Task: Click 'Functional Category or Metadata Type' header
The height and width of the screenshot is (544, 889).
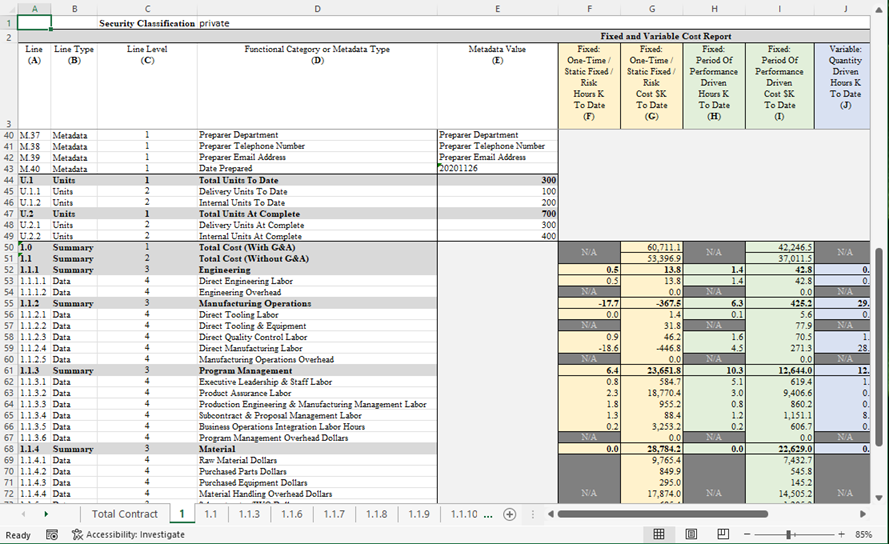Action: coord(318,49)
